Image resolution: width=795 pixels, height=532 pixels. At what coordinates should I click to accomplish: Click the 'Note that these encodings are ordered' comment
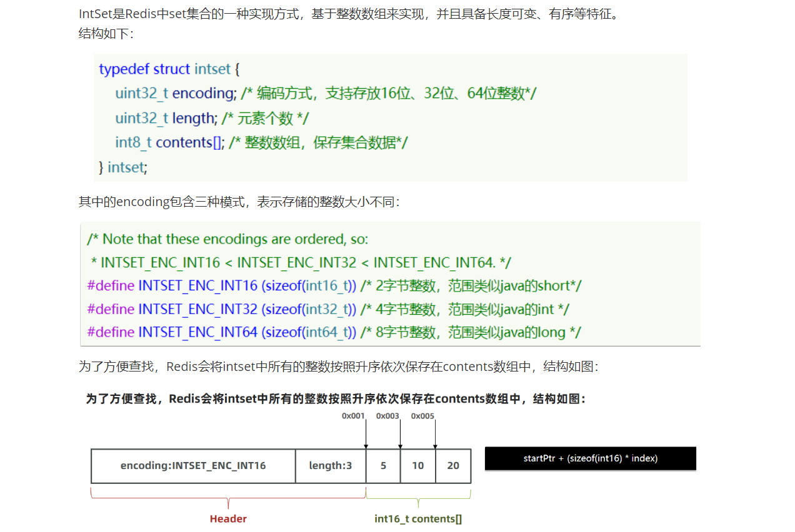point(227,239)
